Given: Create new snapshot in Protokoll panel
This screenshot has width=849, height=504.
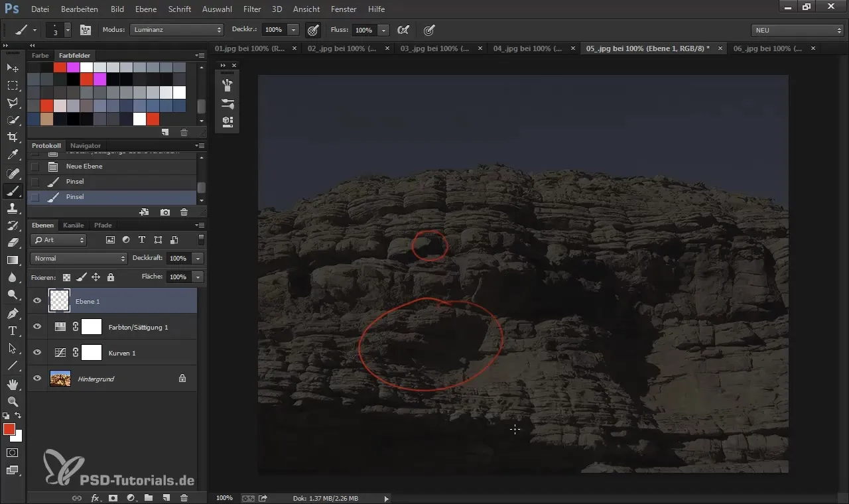Looking at the screenshot, I should (164, 212).
